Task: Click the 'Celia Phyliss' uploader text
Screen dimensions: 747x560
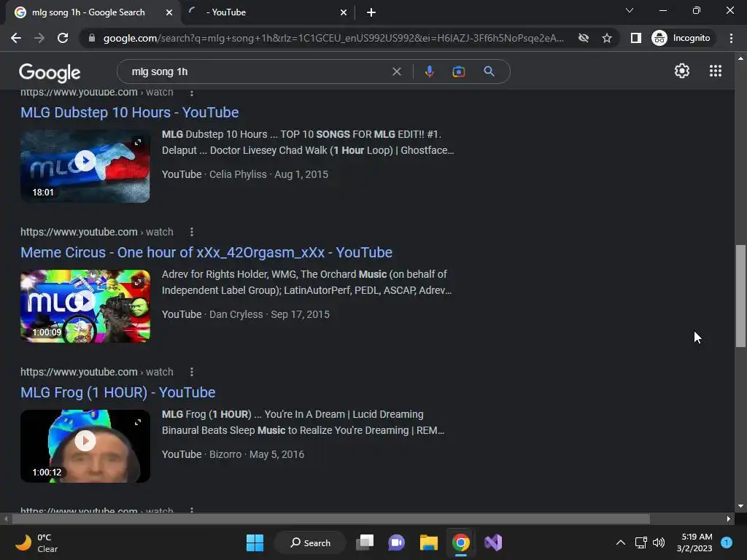Action: (x=238, y=174)
